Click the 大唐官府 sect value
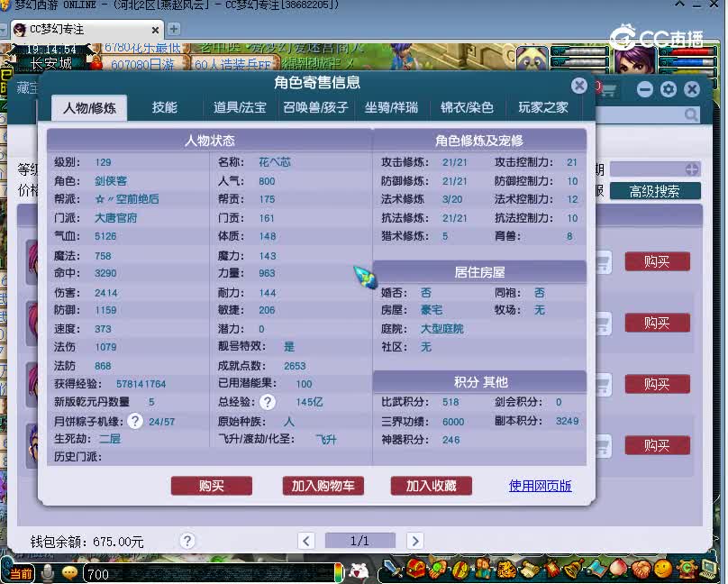Image resolution: width=728 pixels, height=584 pixels. [115, 218]
